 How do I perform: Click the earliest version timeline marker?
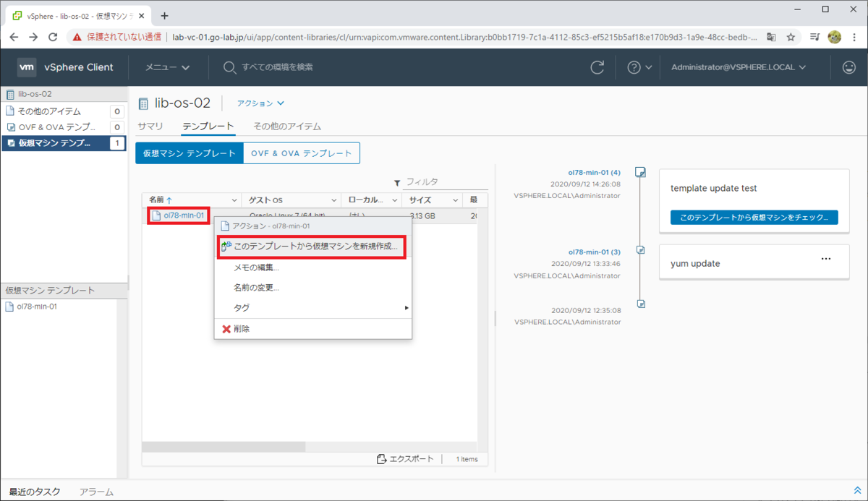(640, 305)
